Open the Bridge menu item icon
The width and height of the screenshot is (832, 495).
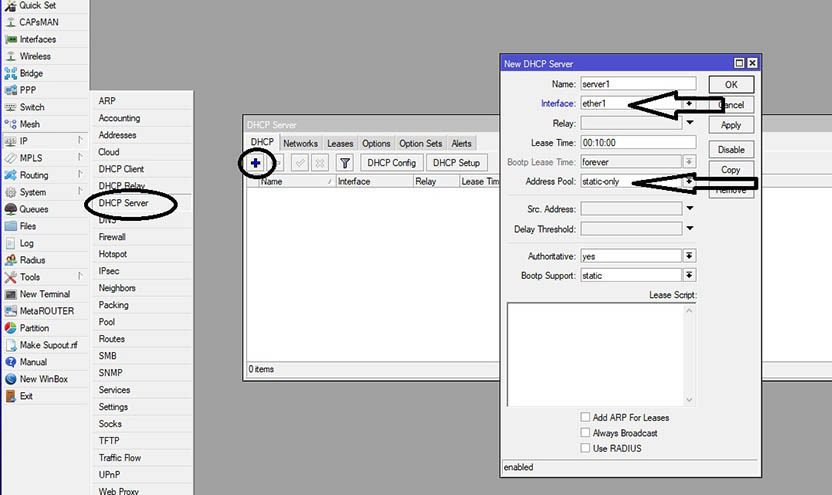coord(11,73)
